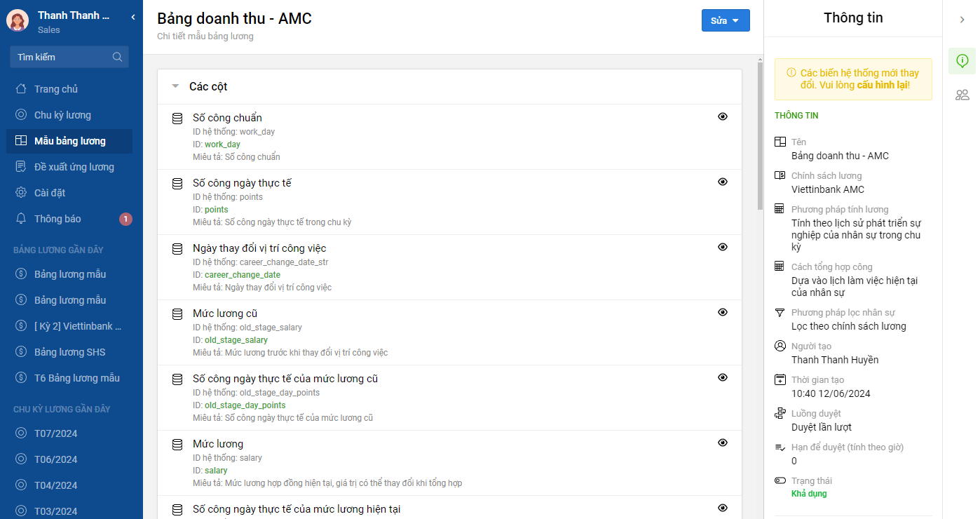Toggle visibility of Số công chuẩn column
Screen dimensions: 980x519
pos(723,116)
